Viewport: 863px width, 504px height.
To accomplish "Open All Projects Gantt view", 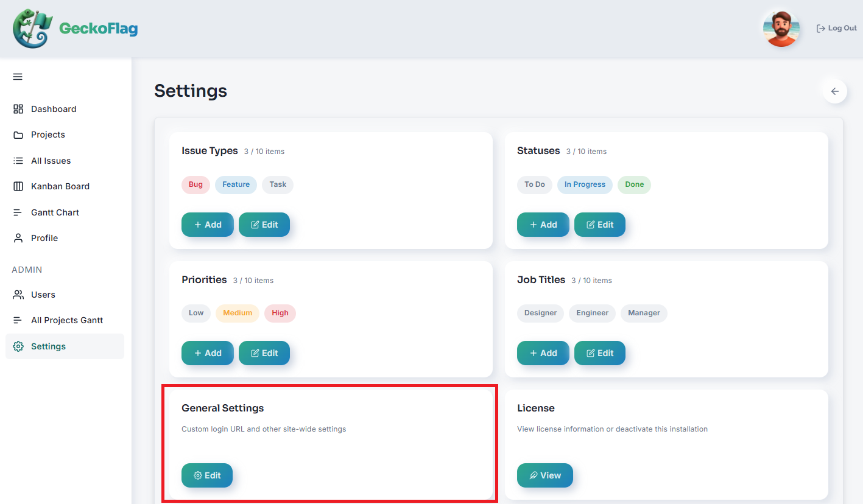I will tap(65, 320).
